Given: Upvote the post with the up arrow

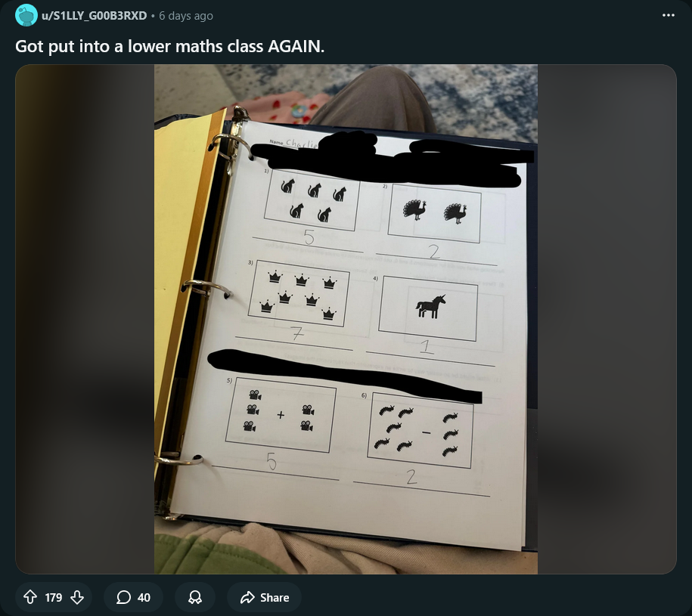Looking at the screenshot, I should coord(30,597).
